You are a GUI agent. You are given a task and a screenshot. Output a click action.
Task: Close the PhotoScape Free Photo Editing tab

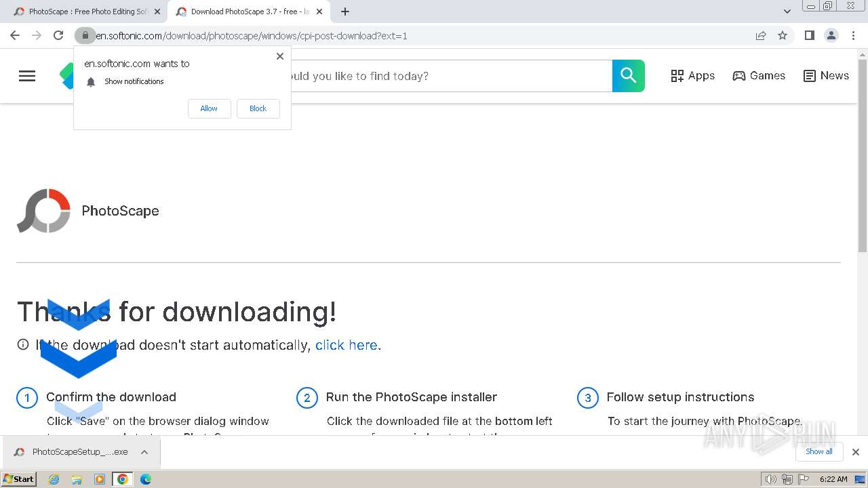[x=157, y=12]
